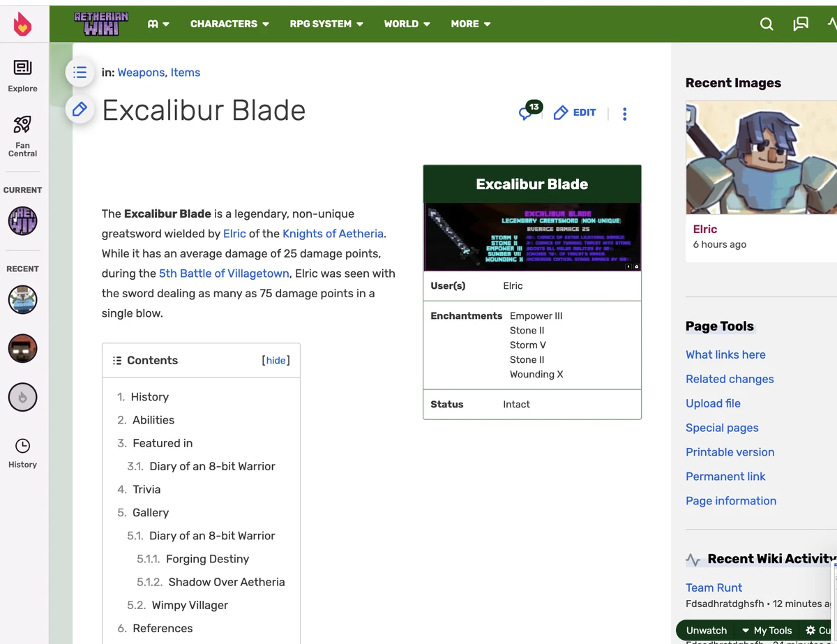This screenshot has width=837, height=644.
Task: Open the Elric image in Recent Images
Action: pyautogui.click(x=760, y=157)
